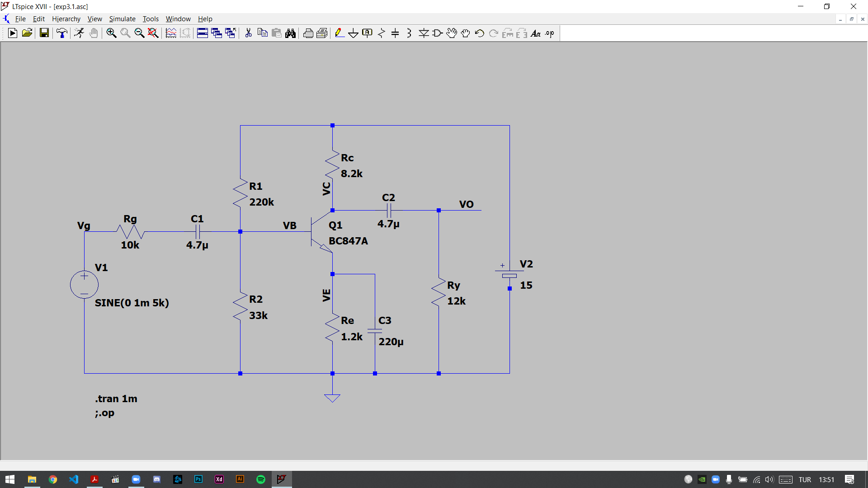Screen dimensions: 868x488
Task: Place a Ground symbol from toolbar
Action: point(353,33)
